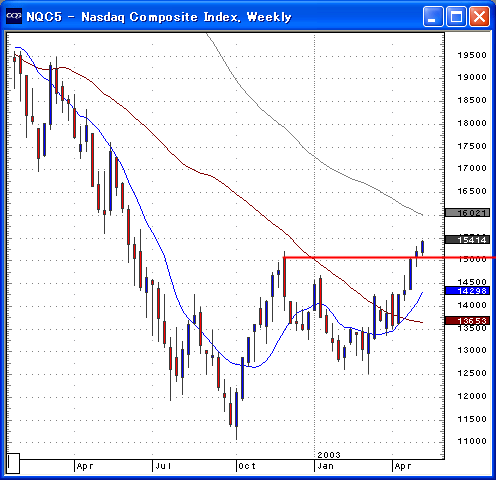The width and height of the screenshot is (496, 480).
Task: Click the 17000 price scale label
Action: coord(472,168)
